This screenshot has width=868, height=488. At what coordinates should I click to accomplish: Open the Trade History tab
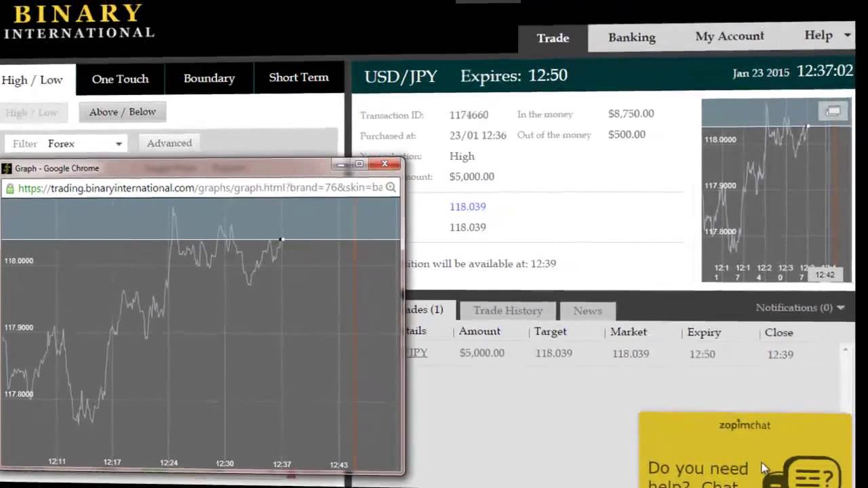click(508, 310)
